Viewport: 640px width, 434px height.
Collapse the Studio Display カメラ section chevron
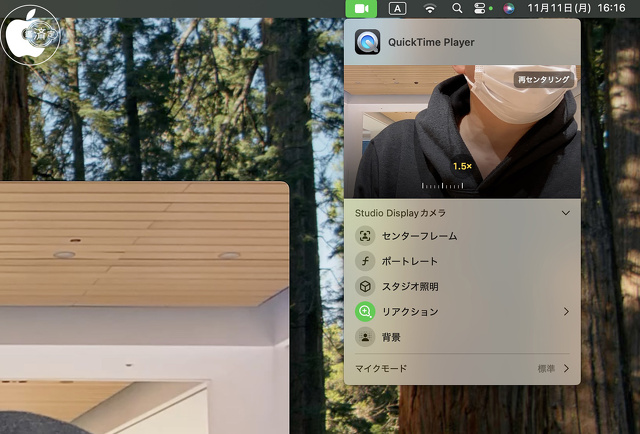pos(566,213)
